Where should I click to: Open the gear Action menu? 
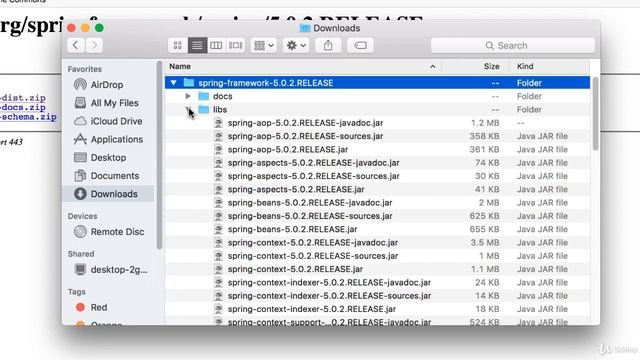click(296, 45)
